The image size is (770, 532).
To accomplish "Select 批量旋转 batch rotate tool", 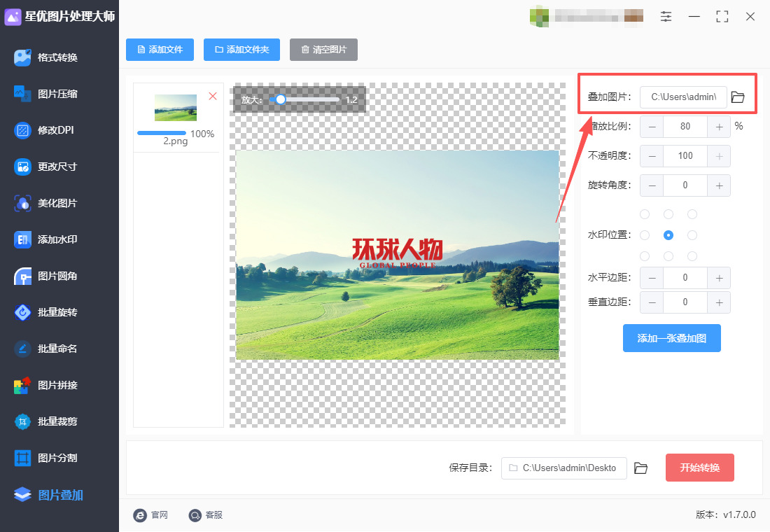I will click(x=46, y=312).
